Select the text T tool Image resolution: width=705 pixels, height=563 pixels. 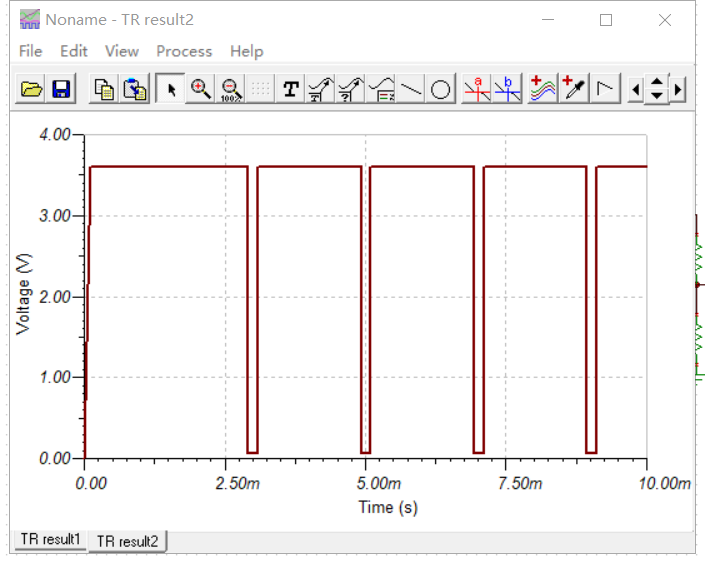(x=290, y=89)
